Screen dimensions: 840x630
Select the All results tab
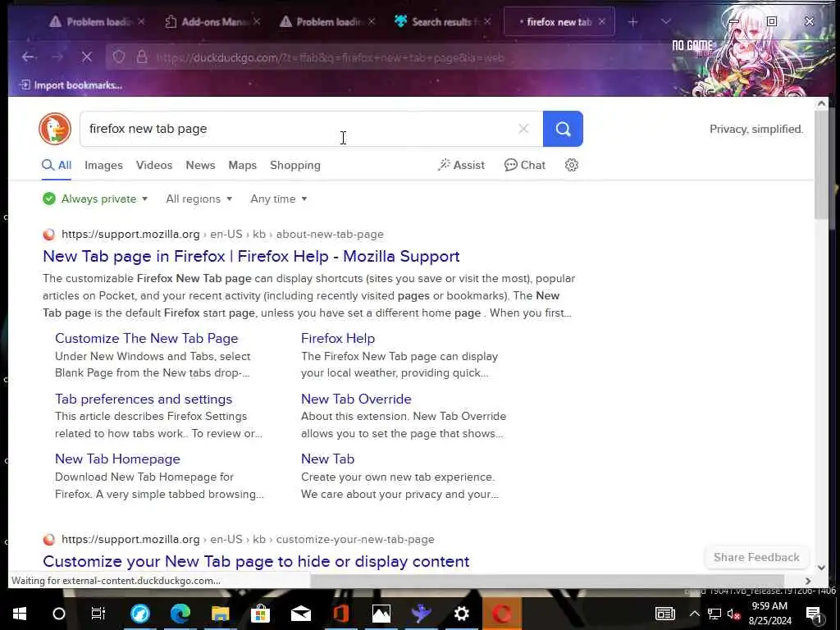click(57, 165)
